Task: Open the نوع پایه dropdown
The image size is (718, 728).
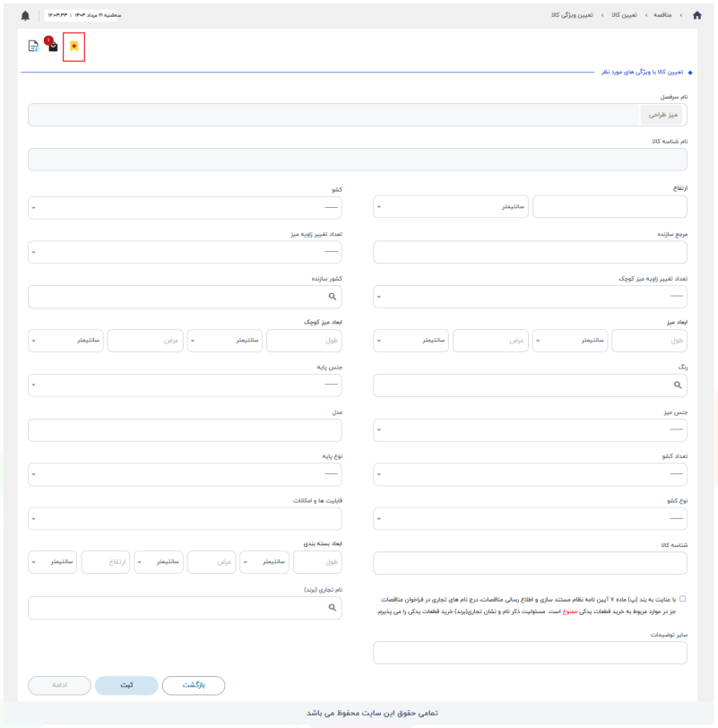Action: point(185,474)
